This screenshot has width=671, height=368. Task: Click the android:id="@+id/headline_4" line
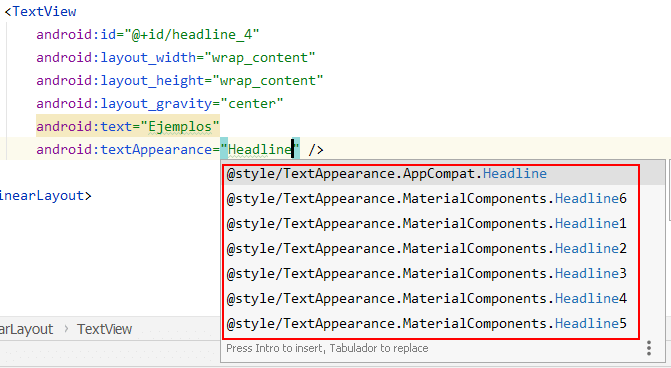(148, 34)
